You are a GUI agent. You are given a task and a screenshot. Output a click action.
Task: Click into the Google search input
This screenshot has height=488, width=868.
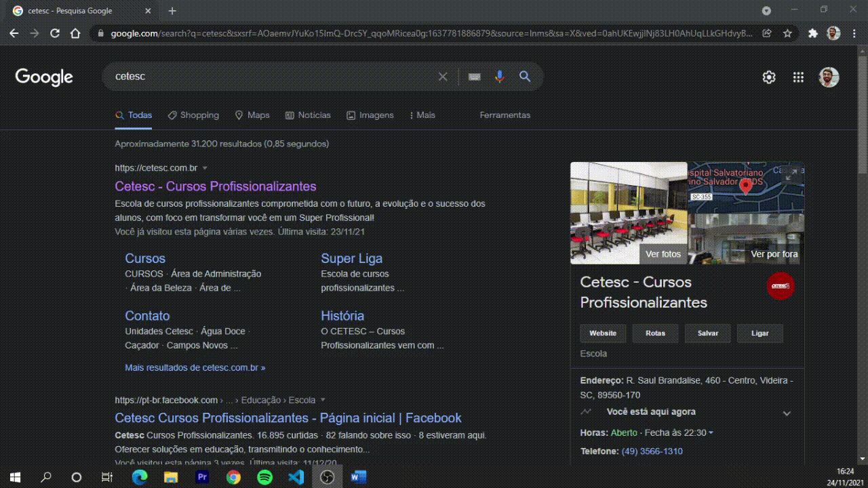tap(271, 77)
